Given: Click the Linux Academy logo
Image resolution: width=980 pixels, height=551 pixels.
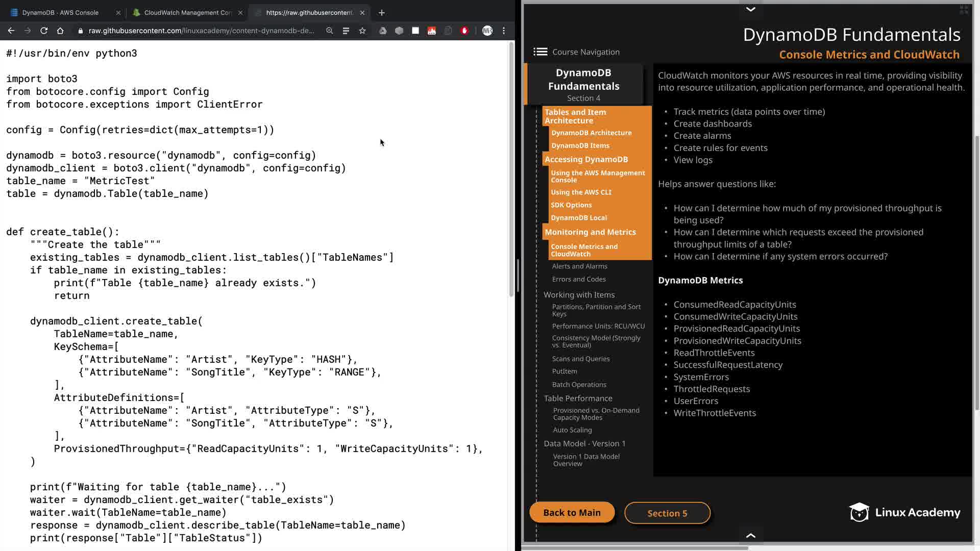Looking at the screenshot, I should [x=904, y=512].
